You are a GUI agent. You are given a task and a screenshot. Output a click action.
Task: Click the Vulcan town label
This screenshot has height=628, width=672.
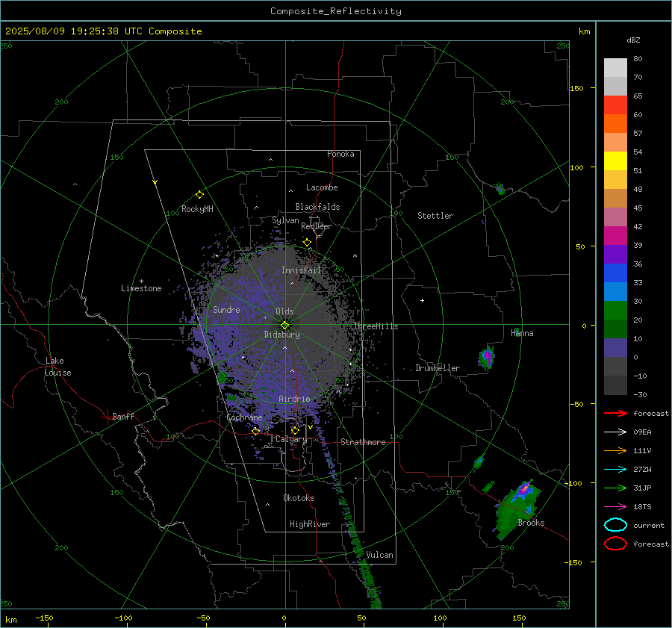(379, 555)
